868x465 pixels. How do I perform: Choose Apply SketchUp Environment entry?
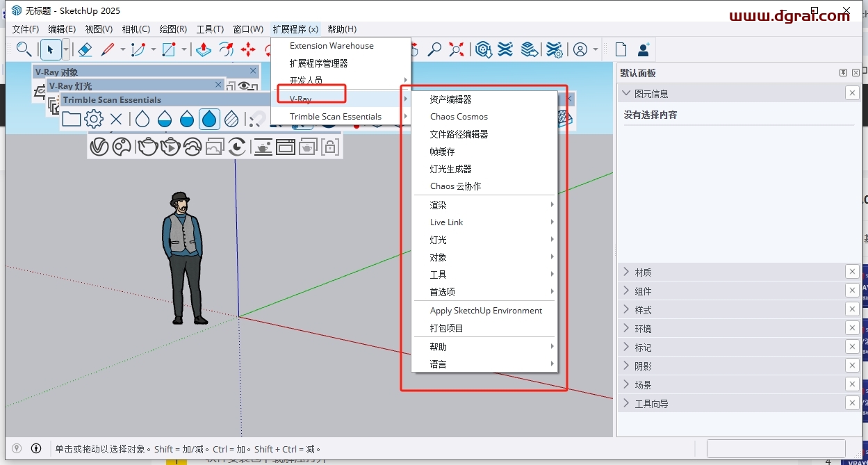click(x=484, y=311)
